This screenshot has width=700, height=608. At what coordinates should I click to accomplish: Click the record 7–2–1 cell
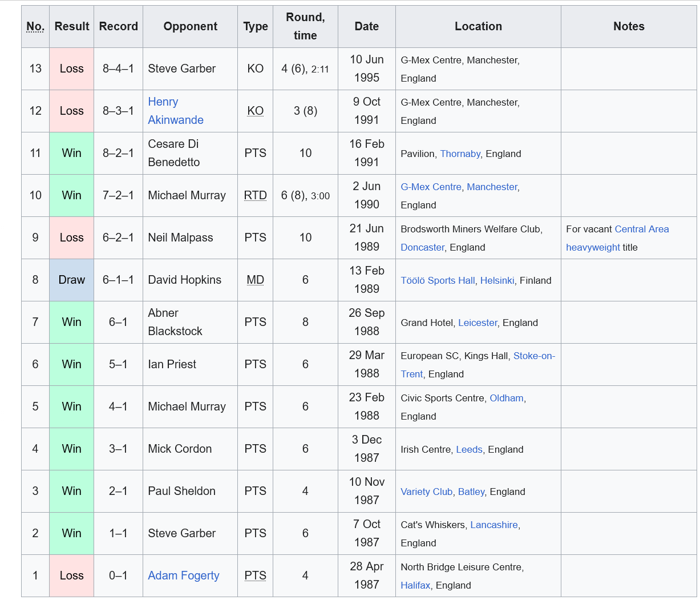click(118, 195)
